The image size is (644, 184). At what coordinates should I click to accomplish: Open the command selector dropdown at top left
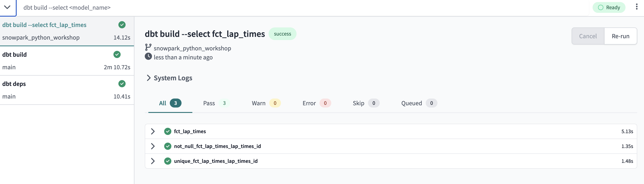click(x=8, y=7)
